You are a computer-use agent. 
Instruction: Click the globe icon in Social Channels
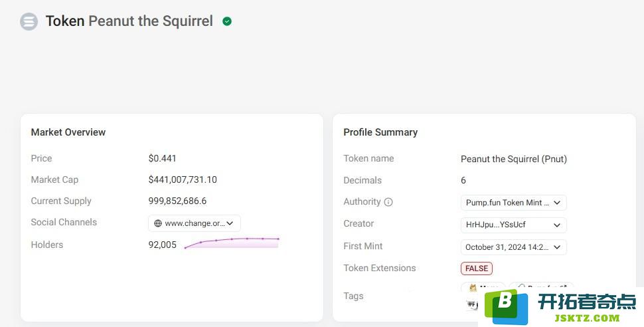click(x=158, y=223)
